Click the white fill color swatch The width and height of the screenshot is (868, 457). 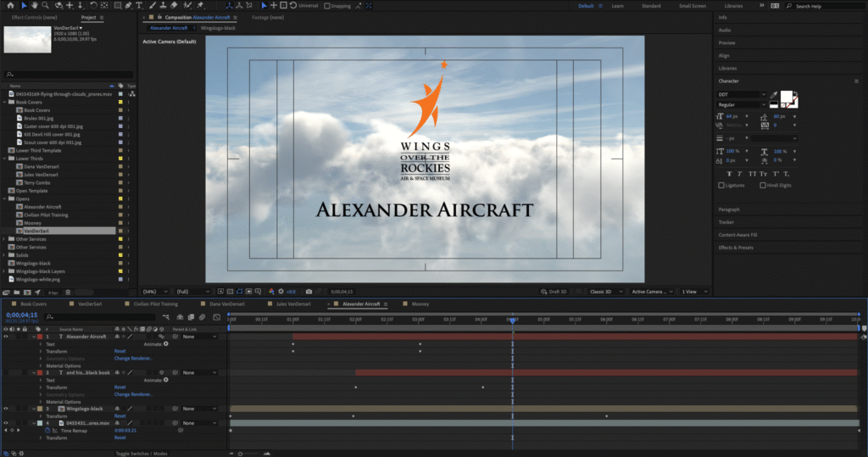click(786, 97)
